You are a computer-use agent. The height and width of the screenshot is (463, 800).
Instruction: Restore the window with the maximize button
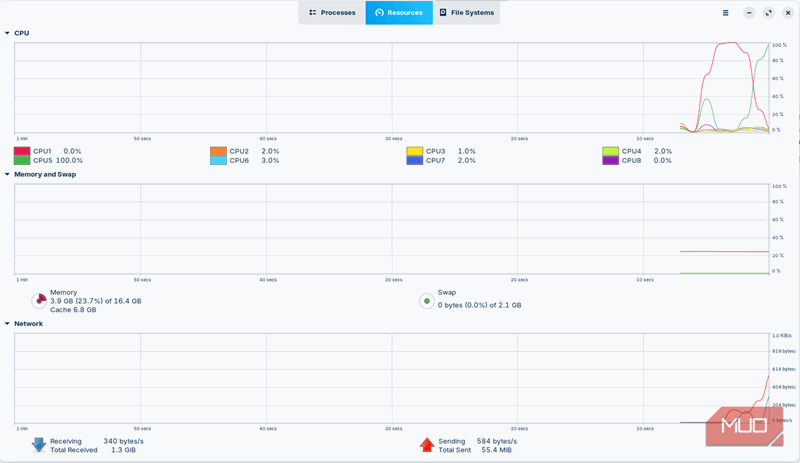click(x=768, y=13)
